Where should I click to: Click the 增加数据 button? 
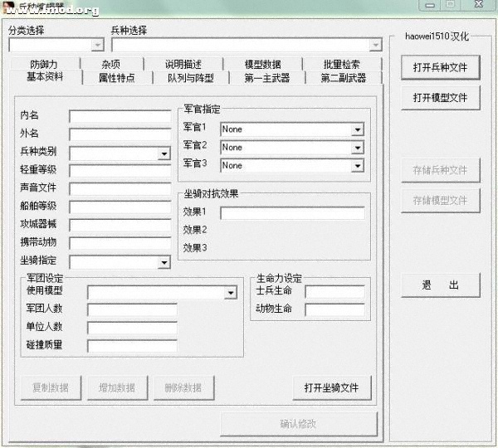click(x=117, y=387)
